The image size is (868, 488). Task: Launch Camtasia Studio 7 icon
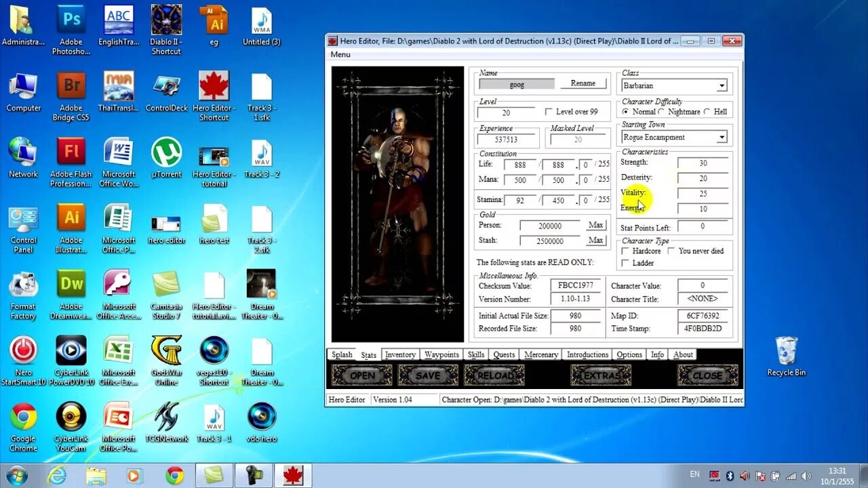[x=166, y=295]
